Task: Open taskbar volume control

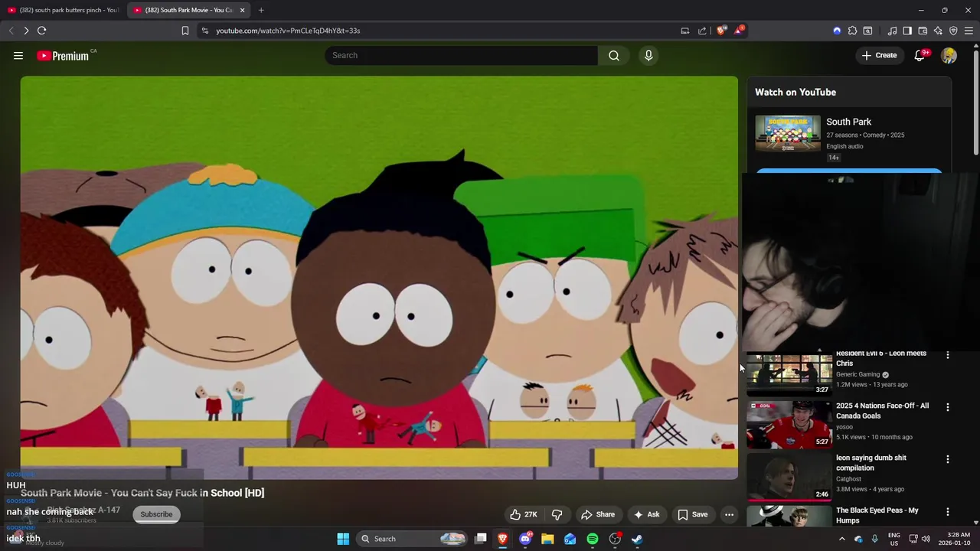Action: tap(926, 539)
